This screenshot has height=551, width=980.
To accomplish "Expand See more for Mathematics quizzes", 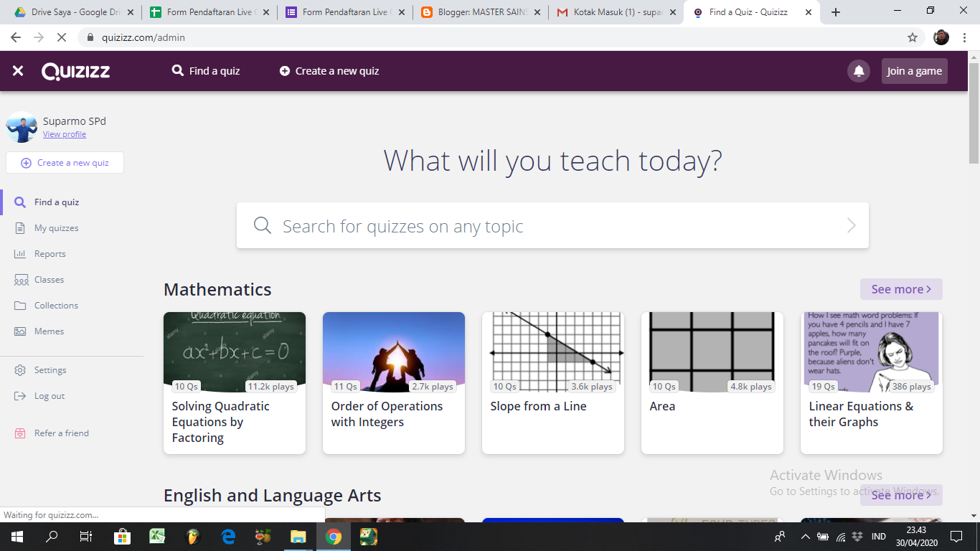I will pos(901,288).
